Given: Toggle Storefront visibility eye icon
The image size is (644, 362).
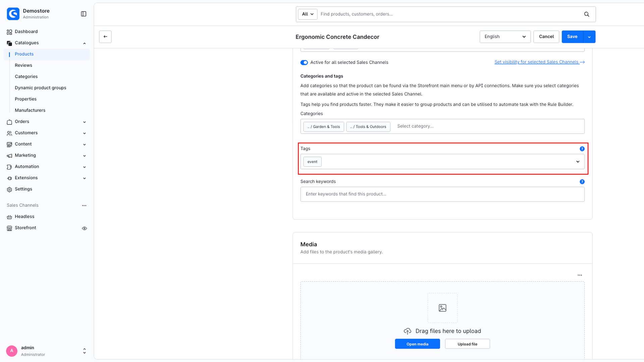Looking at the screenshot, I should coord(85,228).
